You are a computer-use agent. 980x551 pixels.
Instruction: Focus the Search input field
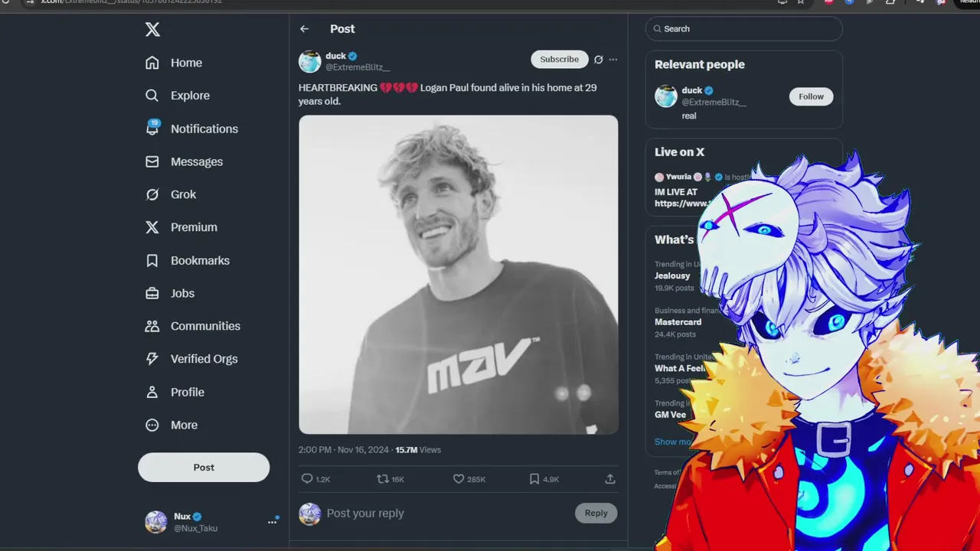pos(744,29)
